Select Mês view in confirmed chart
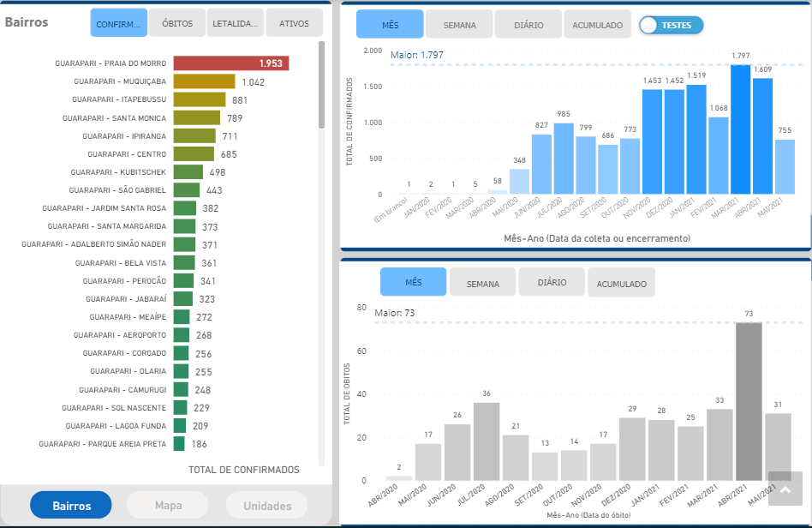This screenshot has height=528, width=812. (x=390, y=25)
